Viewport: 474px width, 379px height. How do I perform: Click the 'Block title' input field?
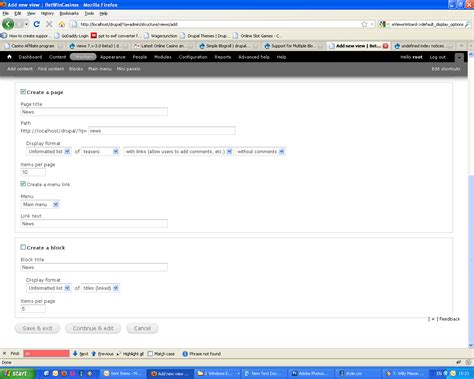coord(94,267)
